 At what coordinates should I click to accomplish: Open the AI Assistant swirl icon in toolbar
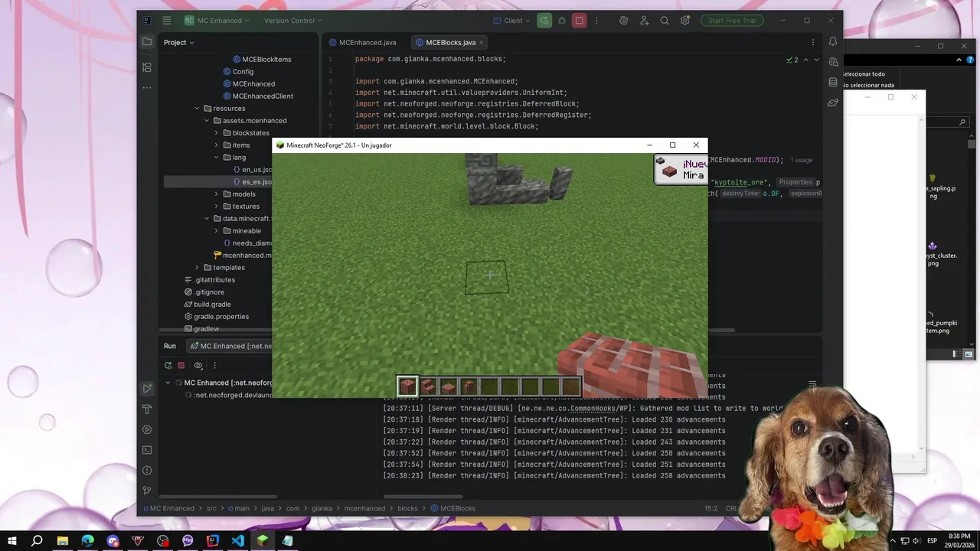point(624,21)
